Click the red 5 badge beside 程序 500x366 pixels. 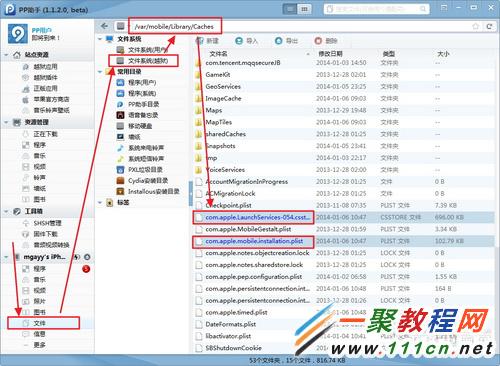(x=86, y=269)
